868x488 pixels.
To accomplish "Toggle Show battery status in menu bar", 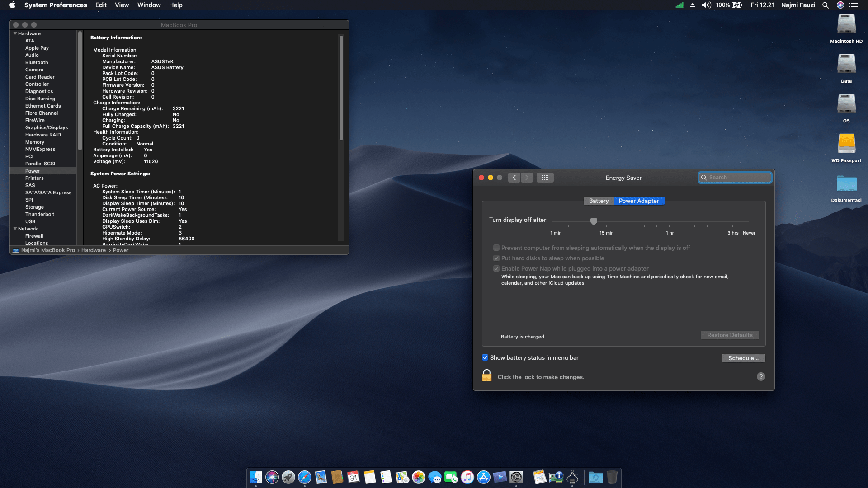I will coord(485,357).
